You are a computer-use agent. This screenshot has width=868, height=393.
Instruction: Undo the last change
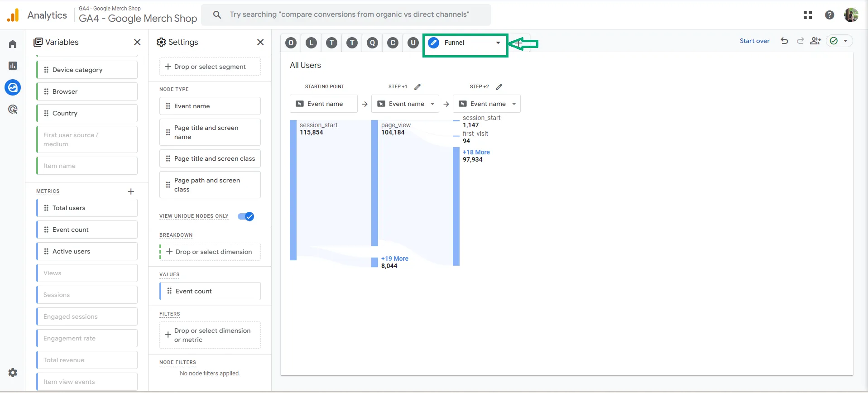click(785, 41)
